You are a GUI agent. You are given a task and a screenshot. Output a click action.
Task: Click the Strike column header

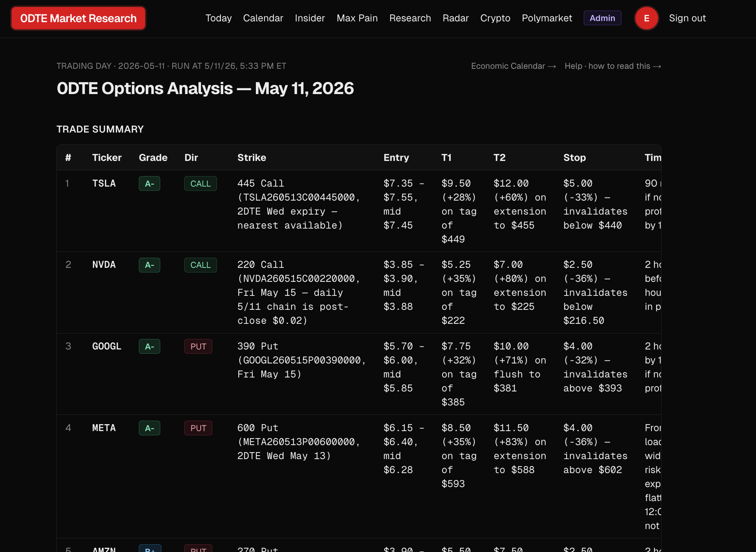coord(252,157)
